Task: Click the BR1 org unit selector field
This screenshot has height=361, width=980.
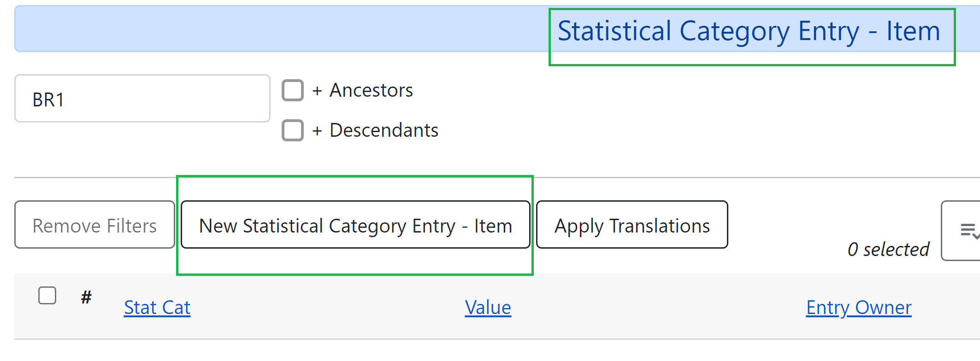Action: click(142, 99)
